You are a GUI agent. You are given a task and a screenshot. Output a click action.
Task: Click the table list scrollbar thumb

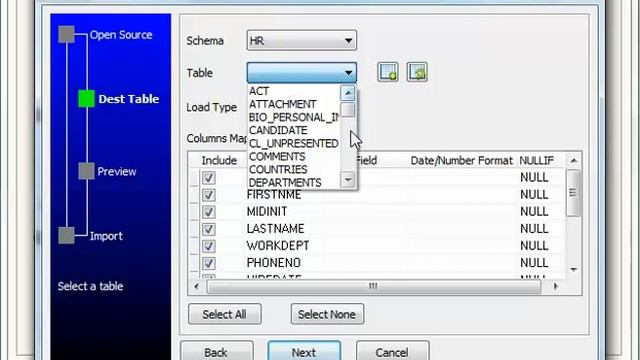click(348, 109)
